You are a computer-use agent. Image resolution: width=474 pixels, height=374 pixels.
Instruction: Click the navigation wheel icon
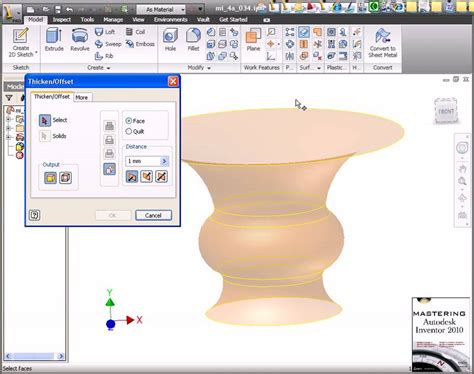[462, 148]
